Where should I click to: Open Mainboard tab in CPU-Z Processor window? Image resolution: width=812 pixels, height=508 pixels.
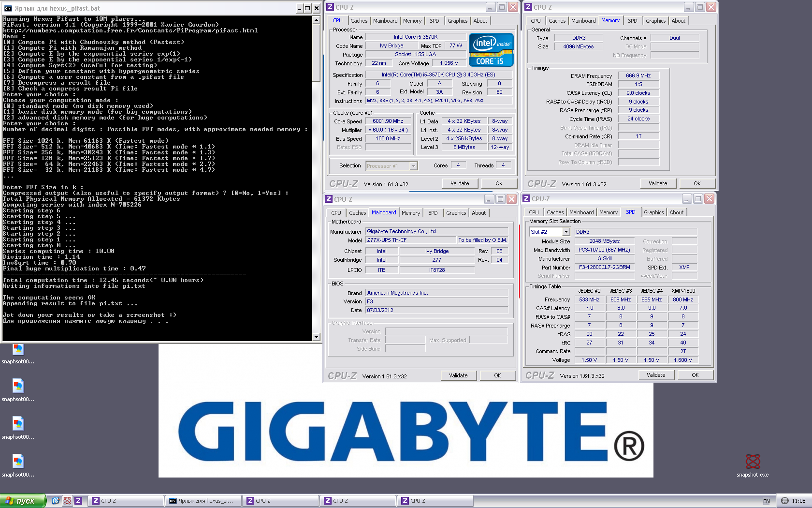(x=385, y=21)
